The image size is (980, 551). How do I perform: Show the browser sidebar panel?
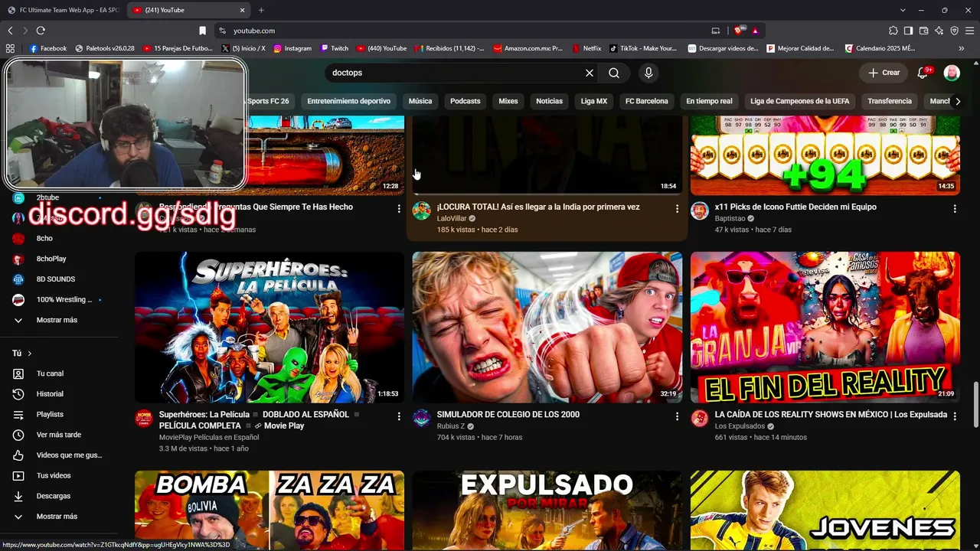point(908,31)
